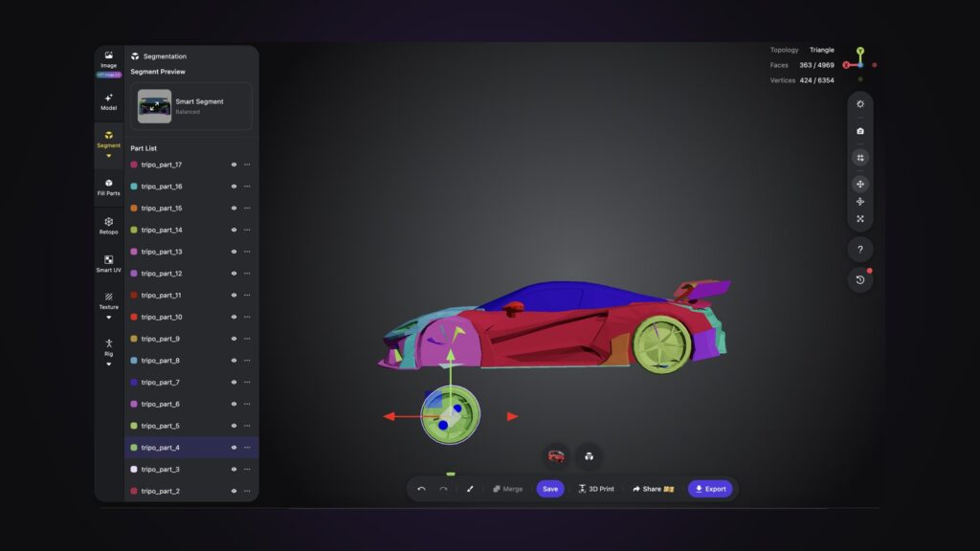Viewport: 980px width, 551px height.
Task: Expand the Rig dropdown arrow in the sidebar
Action: coord(109,364)
